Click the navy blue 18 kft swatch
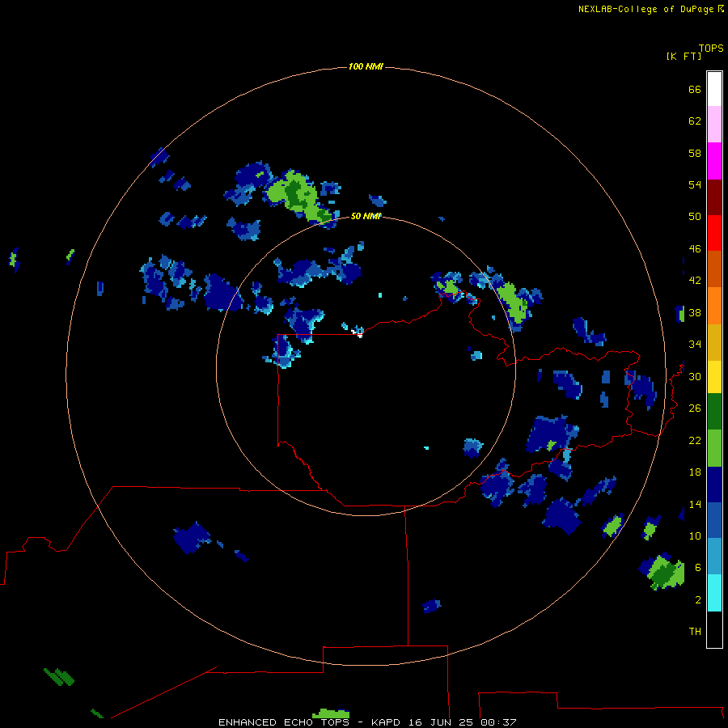The width and height of the screenshot is (728, 728). tap(714, 485)
